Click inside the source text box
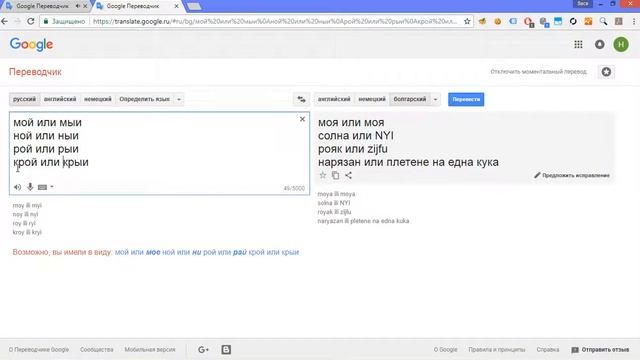The width and height of the screenshot is (640, 360). point(160,153)
